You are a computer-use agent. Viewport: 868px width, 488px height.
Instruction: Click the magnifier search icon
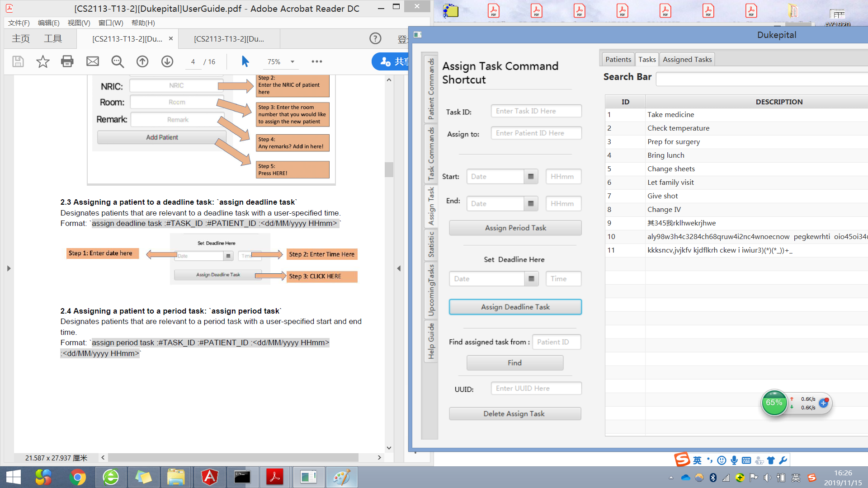click(x=118, y=61)
